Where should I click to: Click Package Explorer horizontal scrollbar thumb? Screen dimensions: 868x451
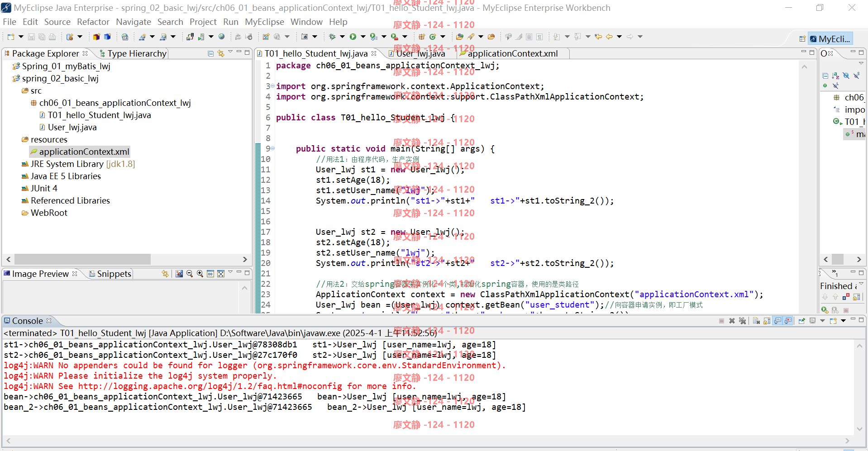coord(82,259)
